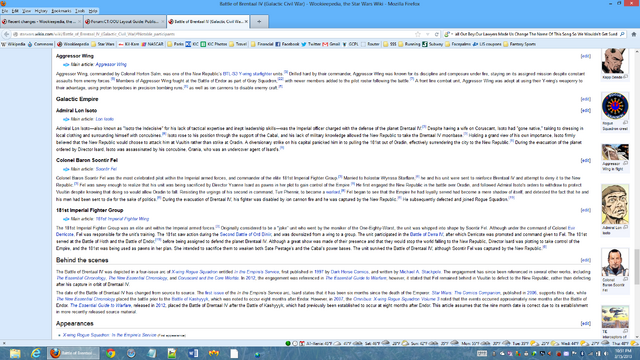Click the search magnifier icon in search box

(622, 34)
